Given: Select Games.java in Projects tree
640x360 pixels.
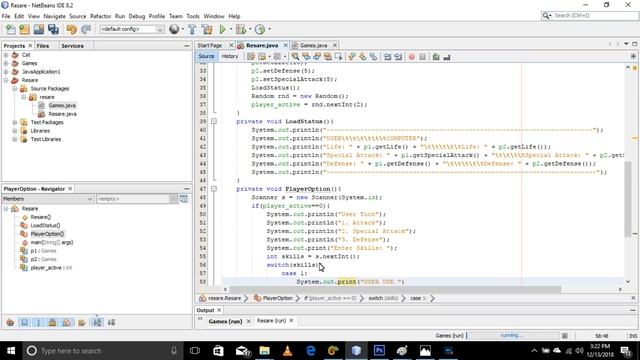Looking at the screenshot, I should click(62, 105).
